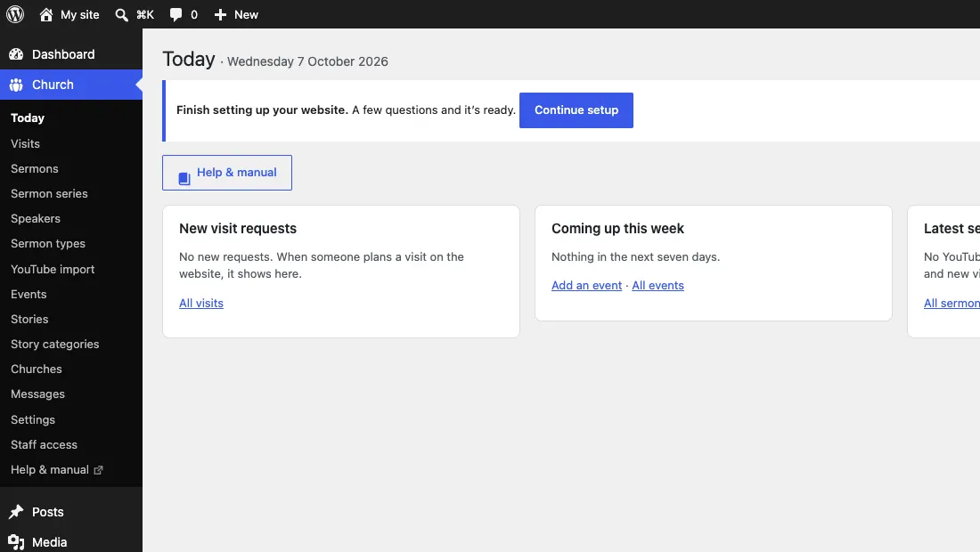Click the Media library icon
The height and width of the screenshot is (552, 980).
click(x=16, y=542)
